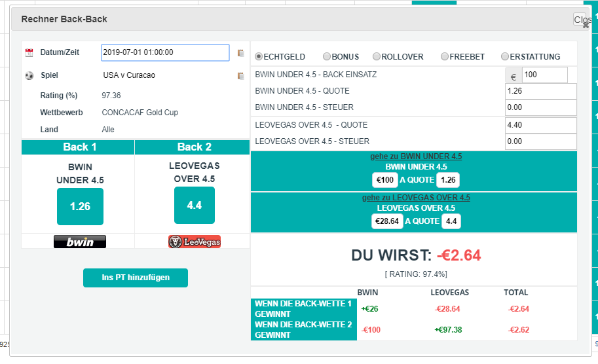Edit the BWIN back Einsatz amount field
598x364 pixels.
point(544,75)
